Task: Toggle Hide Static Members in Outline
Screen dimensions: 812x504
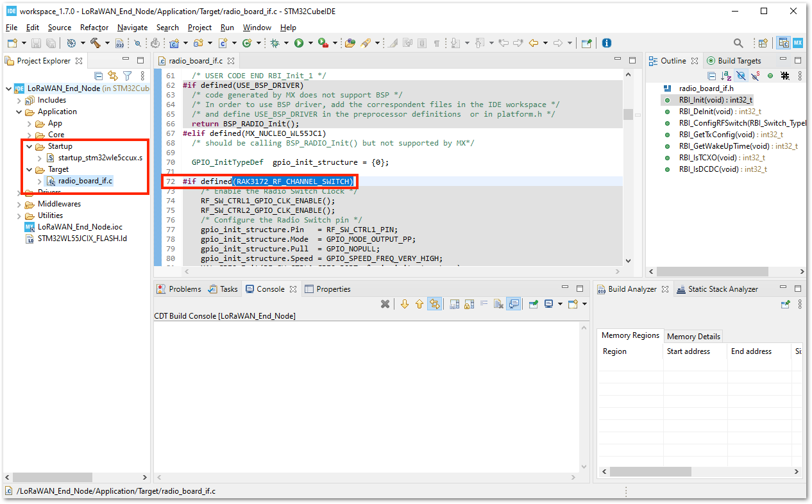Action: pyautogui.click(x=756, y=76)
